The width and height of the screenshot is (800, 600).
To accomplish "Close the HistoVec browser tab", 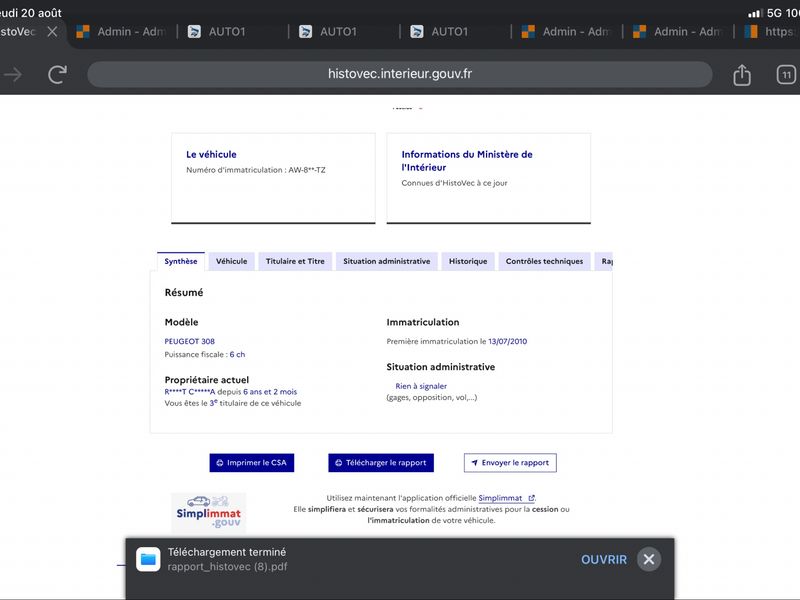I will 52,32.
